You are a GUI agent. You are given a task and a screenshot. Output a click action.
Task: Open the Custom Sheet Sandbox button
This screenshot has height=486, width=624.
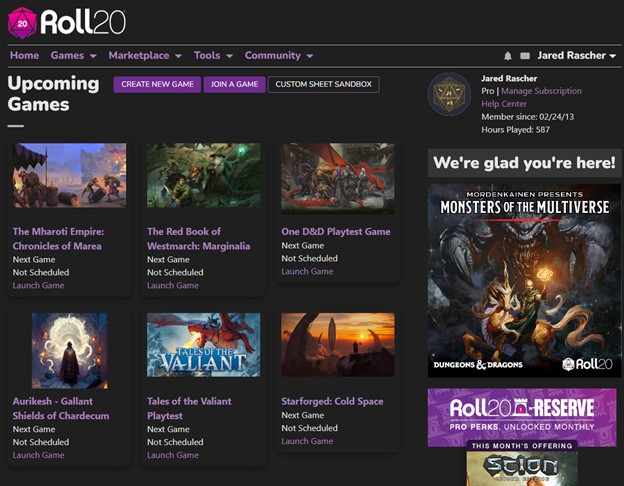click(324, 85)
